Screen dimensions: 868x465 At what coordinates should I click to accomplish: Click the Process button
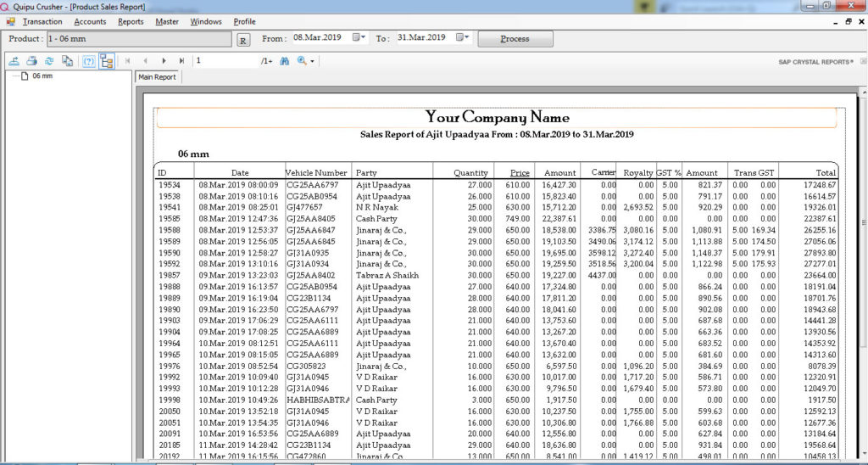(515, 39)
